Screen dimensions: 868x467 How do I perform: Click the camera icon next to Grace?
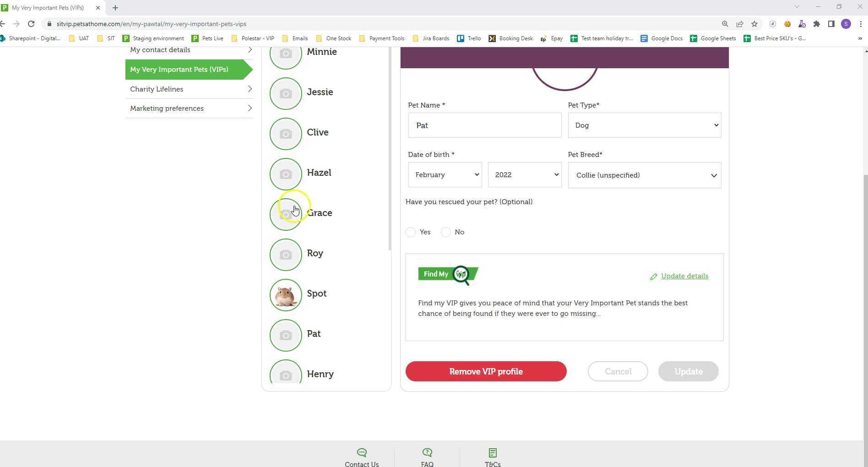pyautogui.click(x=285, y=214)
